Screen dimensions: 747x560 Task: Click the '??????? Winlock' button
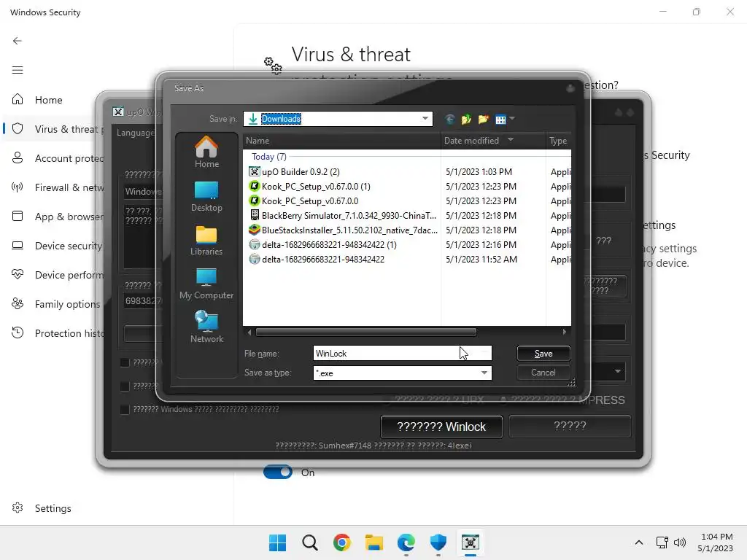point(441,427)
